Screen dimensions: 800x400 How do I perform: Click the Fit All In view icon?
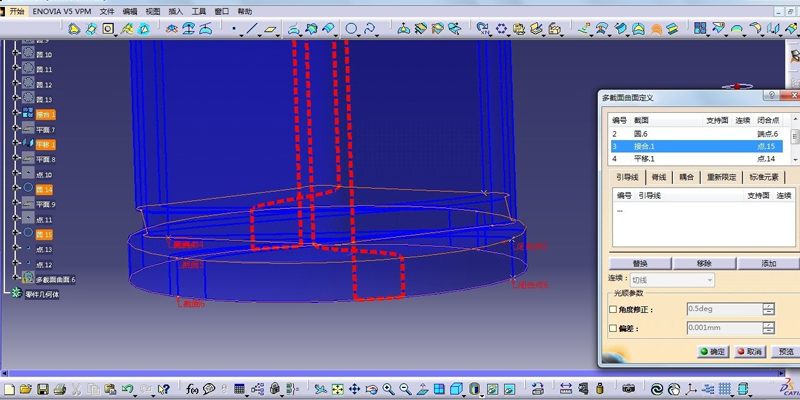tap(337, 388)
